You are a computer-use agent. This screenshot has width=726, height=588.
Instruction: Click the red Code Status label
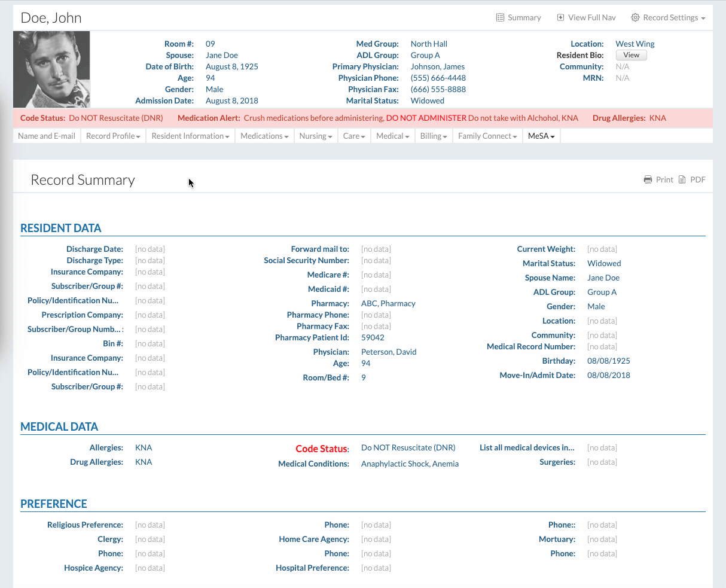coord(322,449)
